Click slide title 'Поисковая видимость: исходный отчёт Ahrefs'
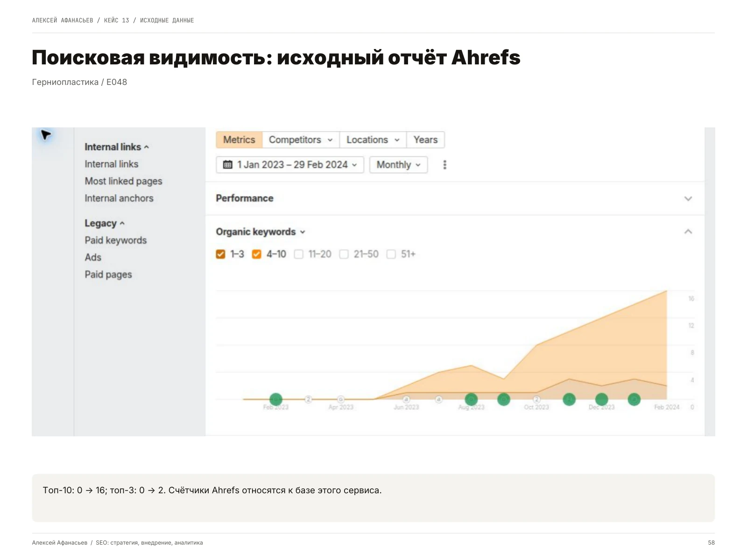 pyautogui.click(x=276, y=58)
